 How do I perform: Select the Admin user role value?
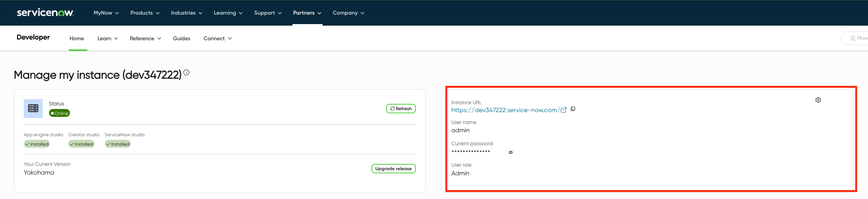click(x=460, y=173)
